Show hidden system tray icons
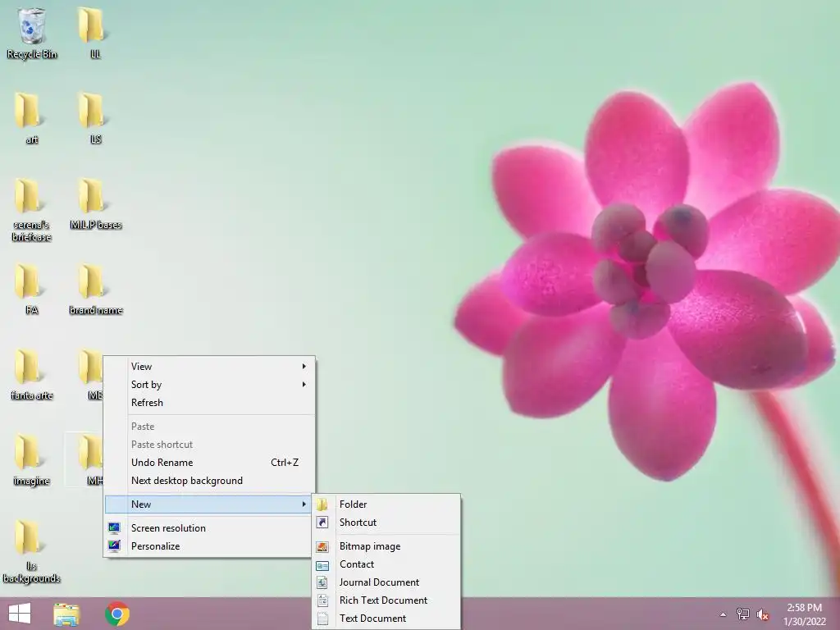The height and width of the screenshot is (630, 840). (724, 614)
